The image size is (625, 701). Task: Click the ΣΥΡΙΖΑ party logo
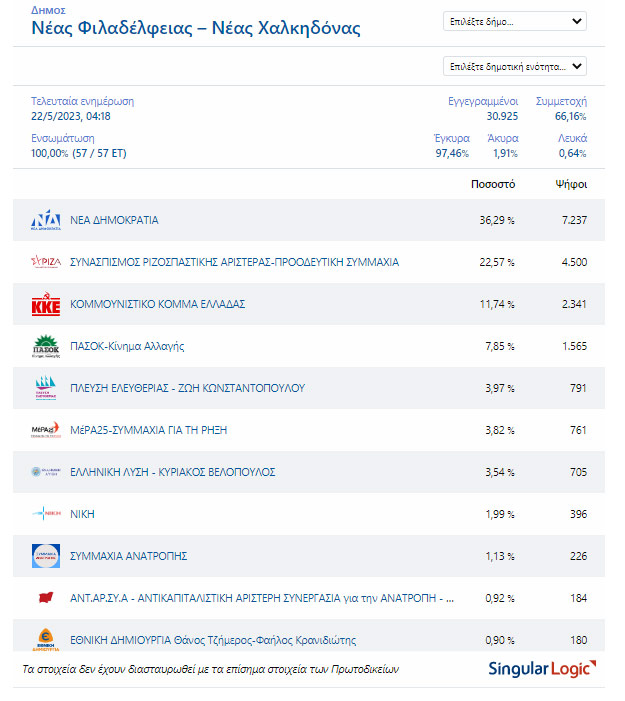(x=46, y=262)
